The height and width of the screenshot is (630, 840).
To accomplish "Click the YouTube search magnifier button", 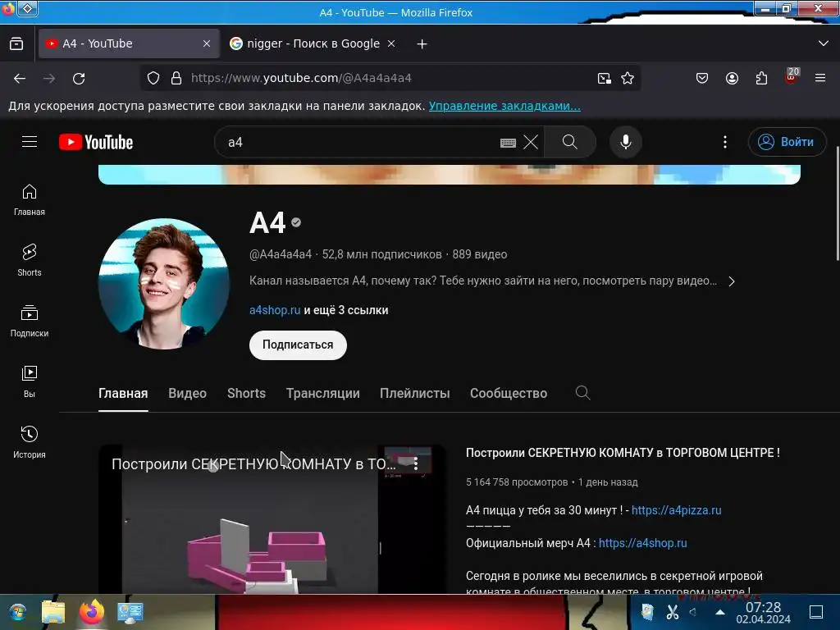I will point(570,142).
